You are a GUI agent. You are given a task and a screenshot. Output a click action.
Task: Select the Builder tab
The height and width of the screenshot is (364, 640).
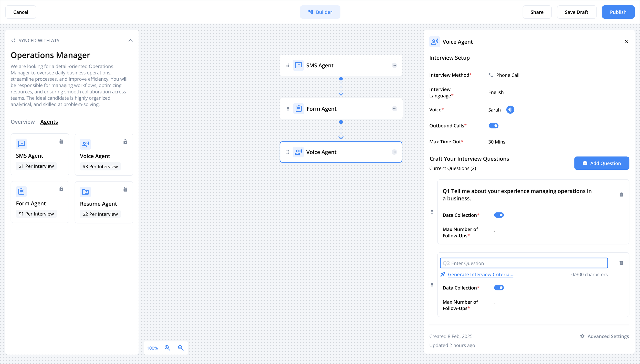(x=320, y=12)
